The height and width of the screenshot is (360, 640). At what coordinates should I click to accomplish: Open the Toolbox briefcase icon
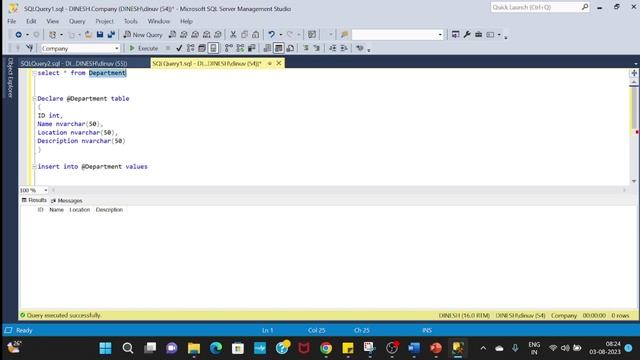pos(478,35)
